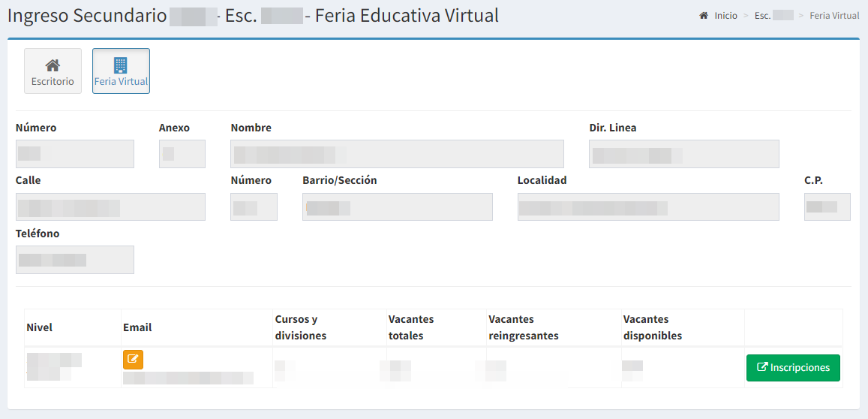
Task: Focus the school Número input field
Action: (x=75, y=153)
